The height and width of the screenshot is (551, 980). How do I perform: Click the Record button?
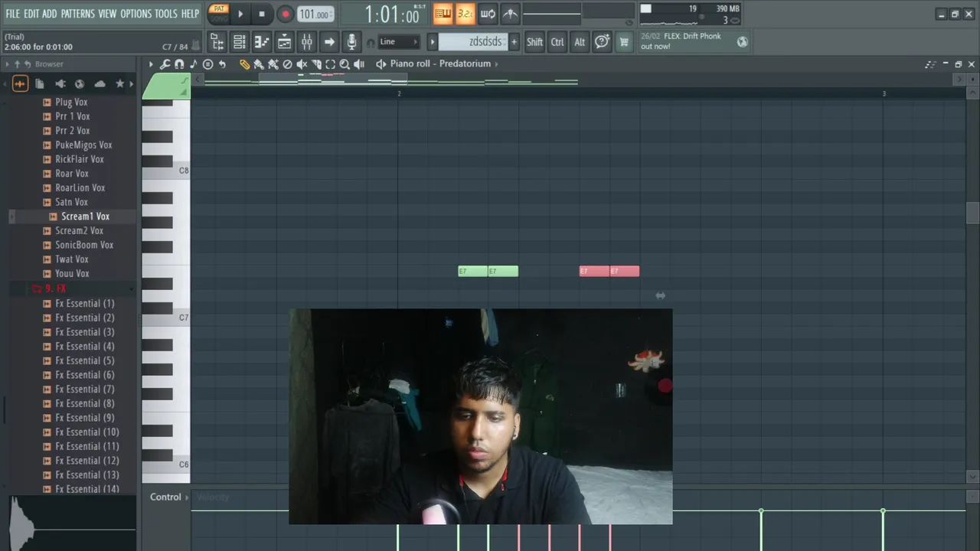[x=285, y=14]
